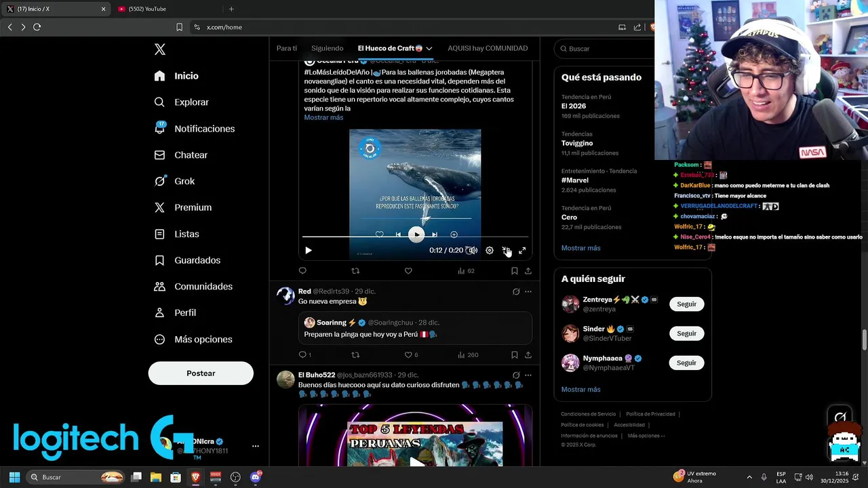Open more options on Red's post

pos(528,291)
